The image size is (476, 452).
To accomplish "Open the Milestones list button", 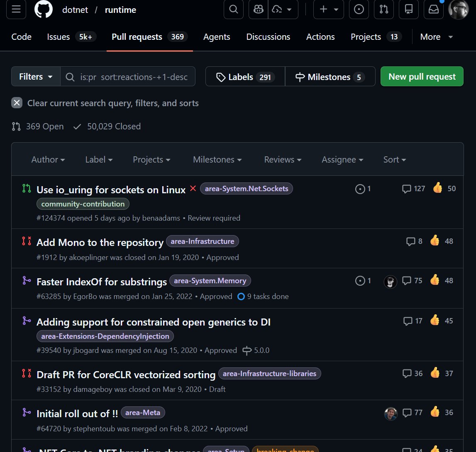I will click(330, 76).
